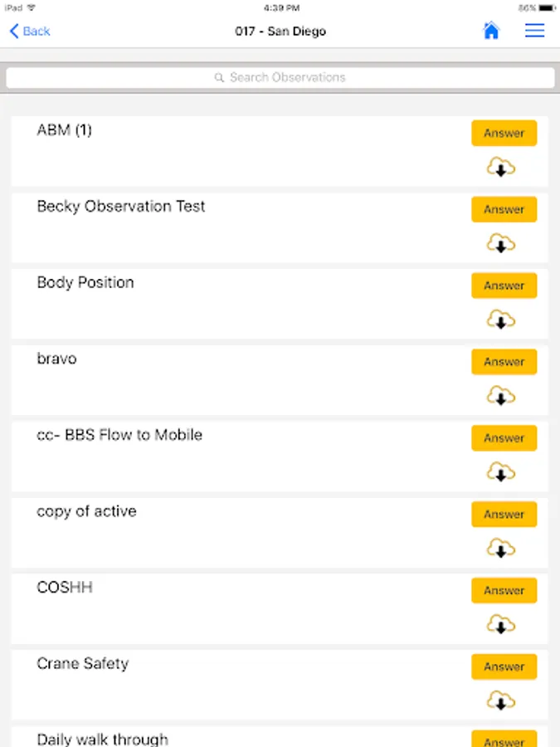Download the copy of active observation
Viewport: 560px width, 747px height.
click(x=500, y=549)
